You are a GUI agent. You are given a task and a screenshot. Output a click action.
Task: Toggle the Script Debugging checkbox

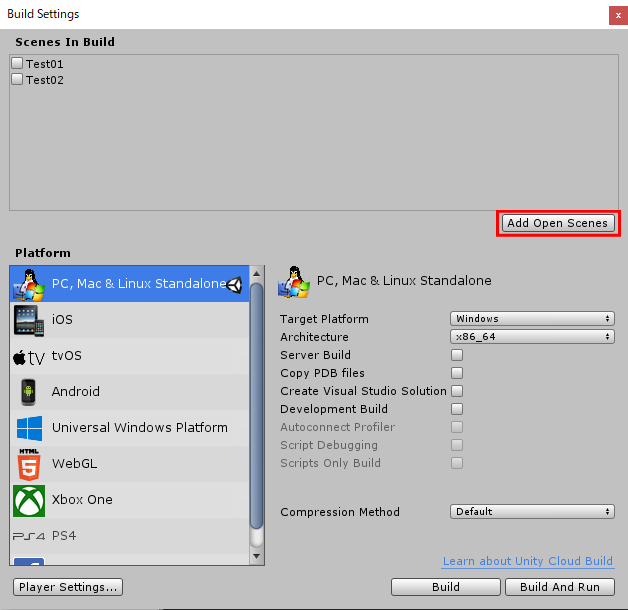(x=457, y=445)
